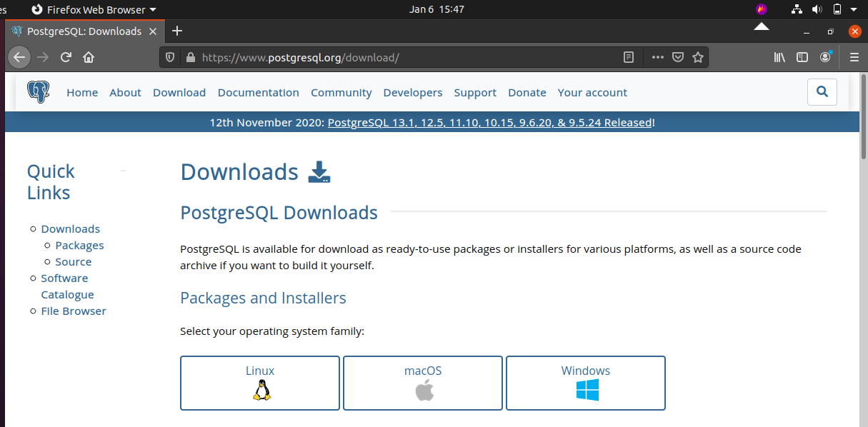Image resolution: width=868 pixels, height=427 pixels.
Task: Open the Firefox Library icon
Action: pyautogui.click(x=779, y=58)
